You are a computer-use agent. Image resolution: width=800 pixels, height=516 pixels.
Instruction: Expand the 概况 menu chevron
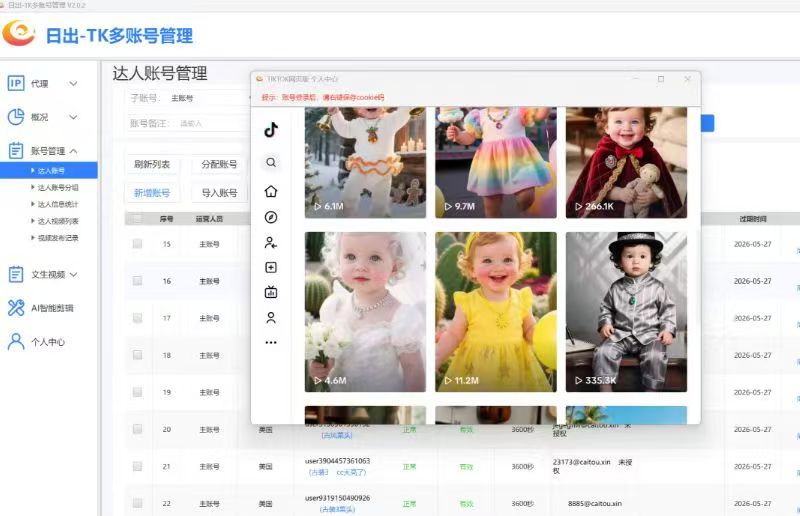(73, 117)
